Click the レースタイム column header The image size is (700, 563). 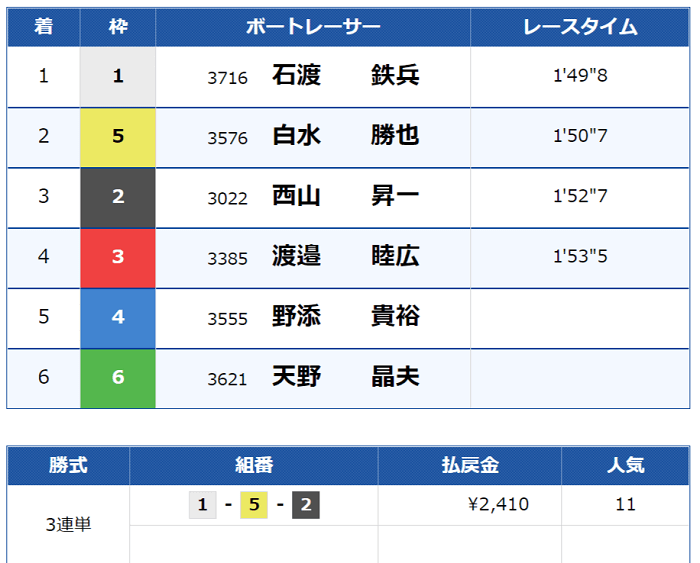point(580,27)
